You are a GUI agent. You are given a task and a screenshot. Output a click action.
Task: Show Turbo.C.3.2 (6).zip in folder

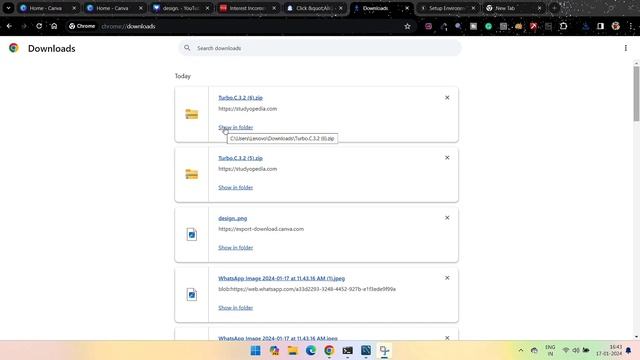click(x=236, y=127)
